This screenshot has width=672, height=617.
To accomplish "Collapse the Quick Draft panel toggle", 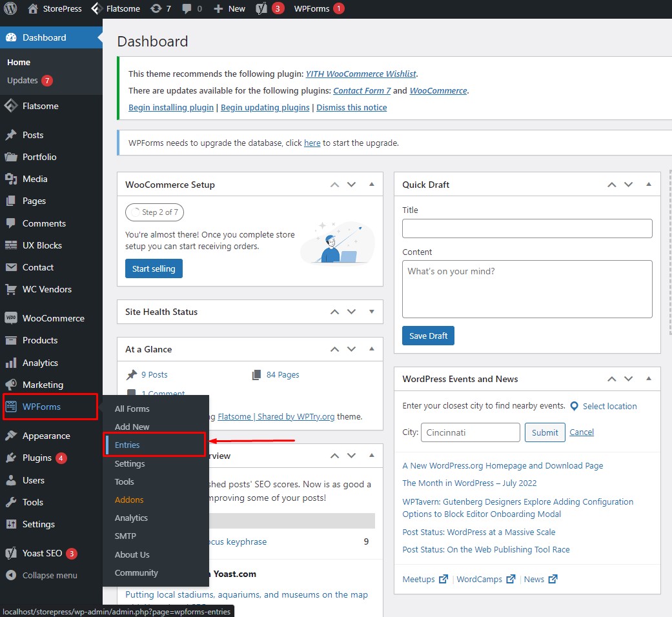I will pyautogui.click(x=648, y=184).
